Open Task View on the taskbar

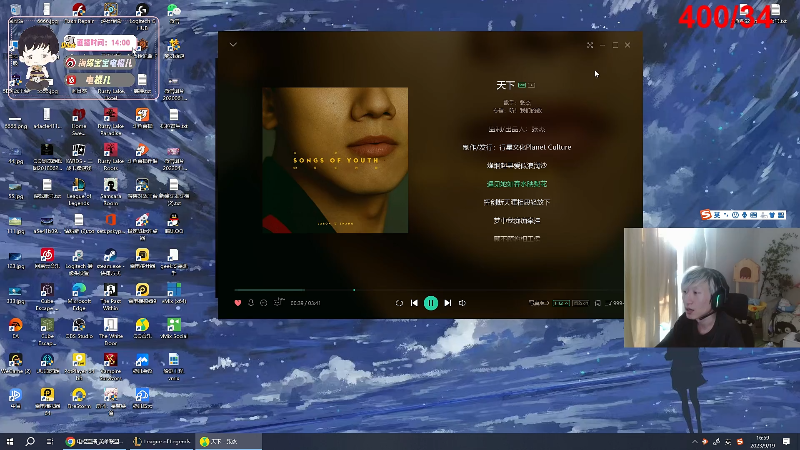(x=49, y=441)
